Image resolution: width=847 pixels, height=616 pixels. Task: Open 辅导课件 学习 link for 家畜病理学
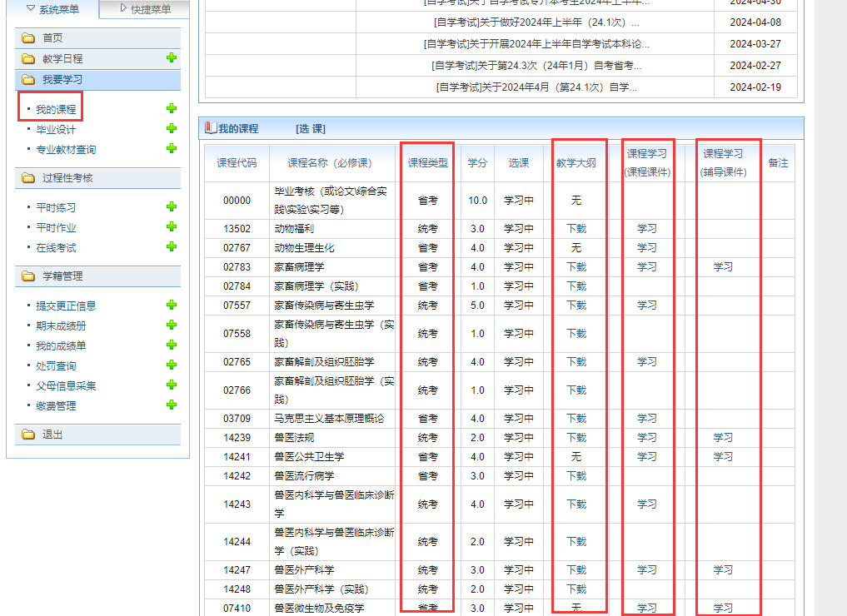(x=723, y=267)
